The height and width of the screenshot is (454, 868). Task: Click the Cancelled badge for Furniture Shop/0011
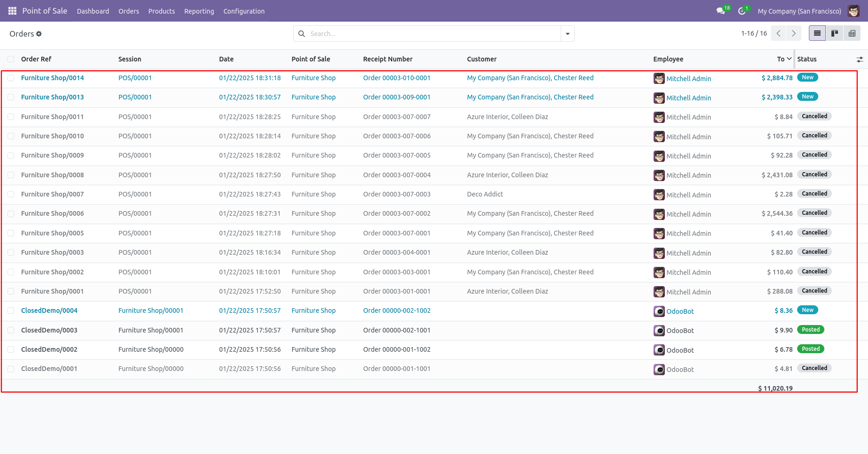[x=814, y=116]
